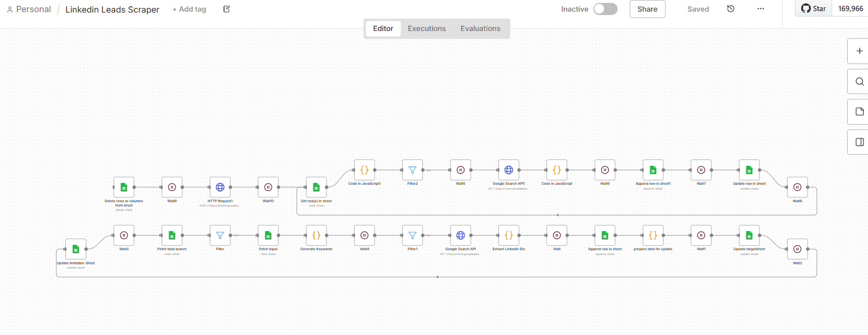Click the Linkedin Leads Scraper workflow name
Viewport: 868px width, 335px height.
[112, 10]
